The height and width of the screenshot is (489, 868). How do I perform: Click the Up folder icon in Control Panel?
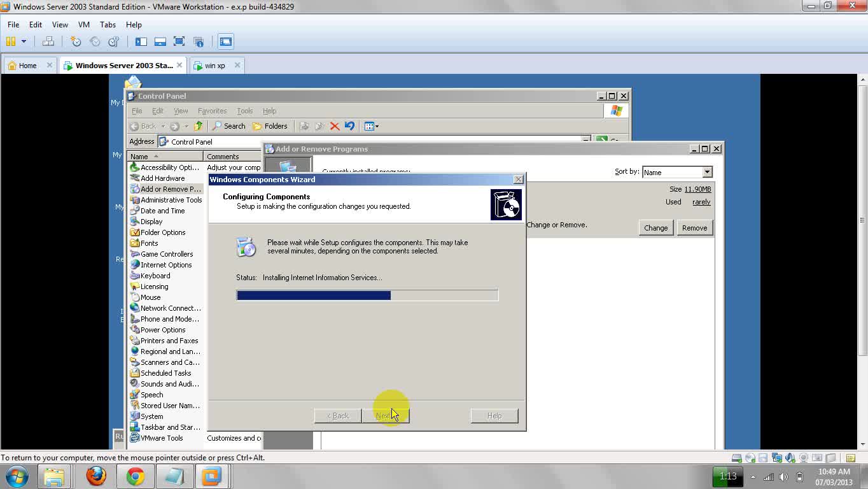click(198, 126)
